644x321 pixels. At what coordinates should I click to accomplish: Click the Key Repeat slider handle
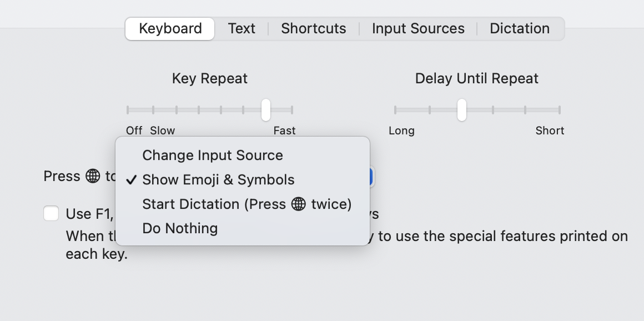pos(266,109)
